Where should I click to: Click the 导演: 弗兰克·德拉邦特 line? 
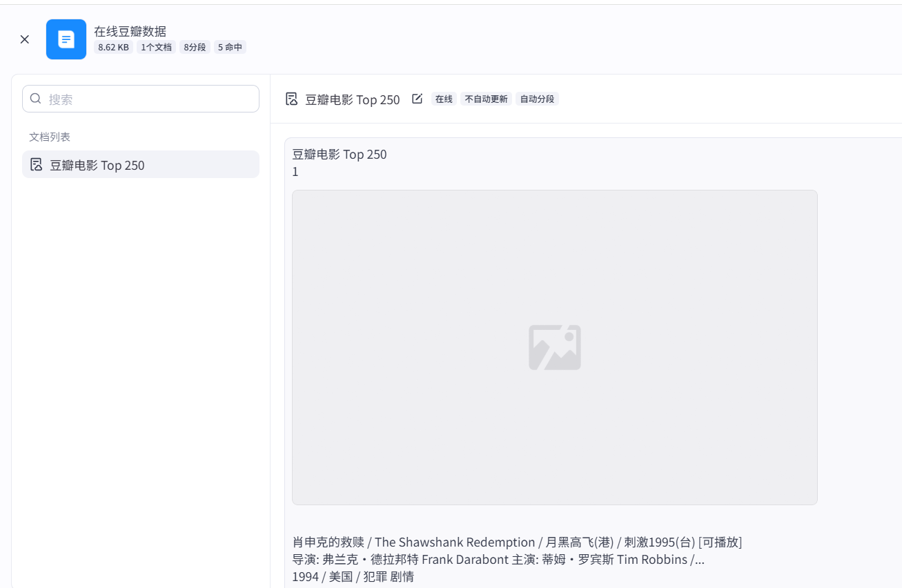(498, 559)
